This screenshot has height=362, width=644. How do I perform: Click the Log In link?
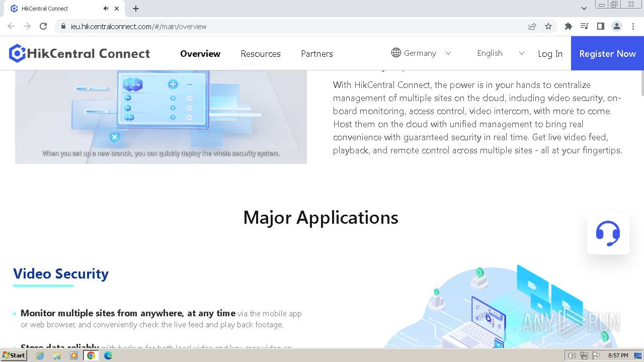pyautogui.click(x=550, y=53)
